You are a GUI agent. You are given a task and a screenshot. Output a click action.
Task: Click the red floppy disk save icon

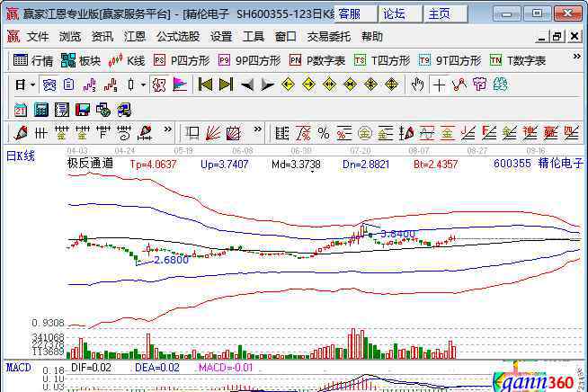tap(83, 110)
